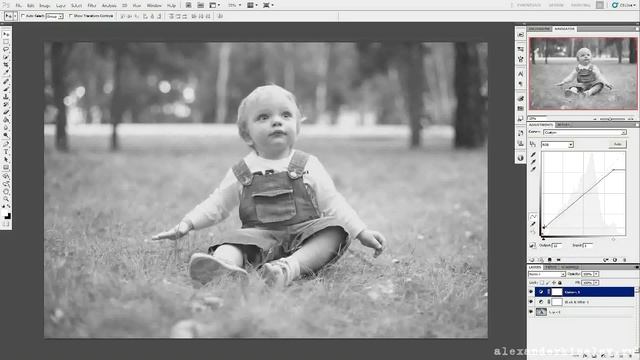640x360 pixels.
Task: Open the File menu
Action: tap(18, 6)
